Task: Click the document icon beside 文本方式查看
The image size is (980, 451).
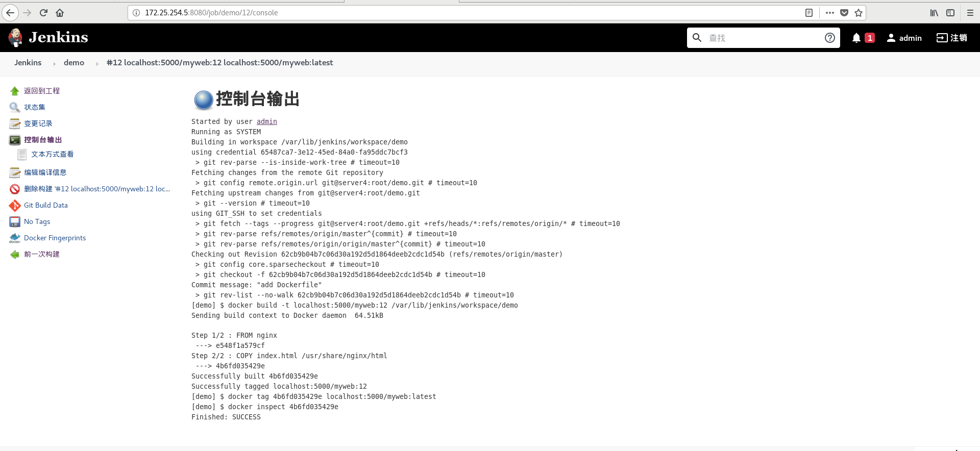Action: [x=22, y=154]
